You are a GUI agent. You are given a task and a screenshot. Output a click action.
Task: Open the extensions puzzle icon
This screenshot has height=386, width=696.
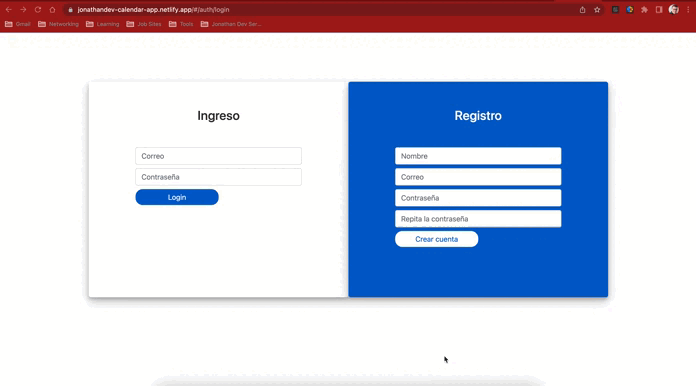tap(644, 10)
